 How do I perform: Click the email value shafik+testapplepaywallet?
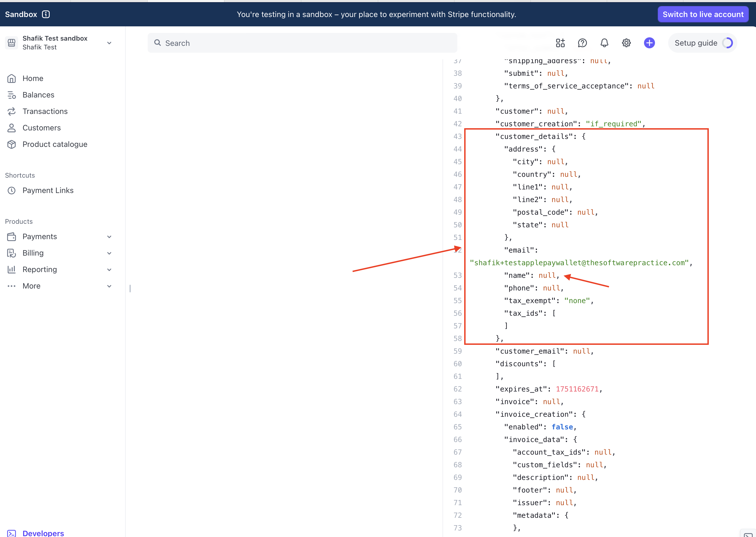pyautogui.click(x=579, y=263)
